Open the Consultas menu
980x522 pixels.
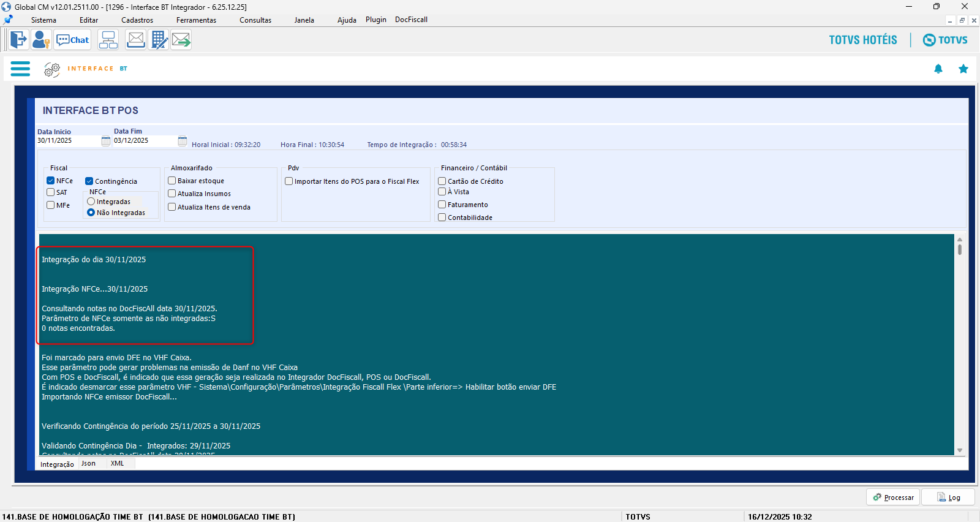(x=255, y=20)
